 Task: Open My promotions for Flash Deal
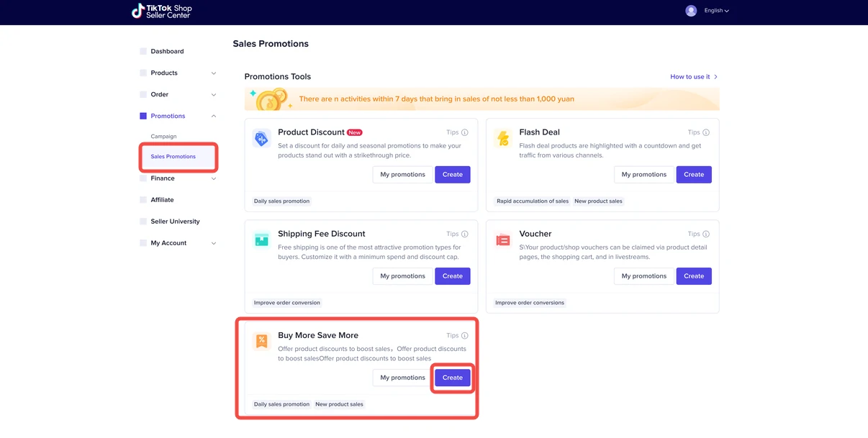pyautogui.click(x=644, y=175)
